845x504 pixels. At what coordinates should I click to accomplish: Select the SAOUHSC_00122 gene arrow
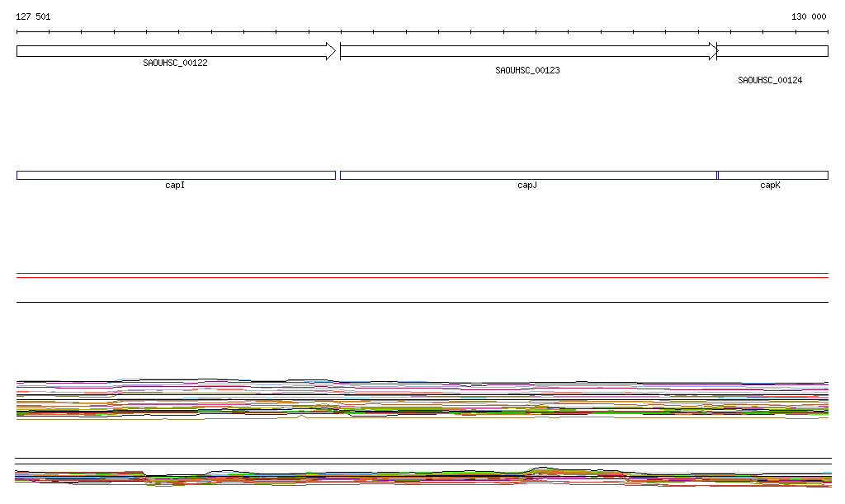pos(176,51)
